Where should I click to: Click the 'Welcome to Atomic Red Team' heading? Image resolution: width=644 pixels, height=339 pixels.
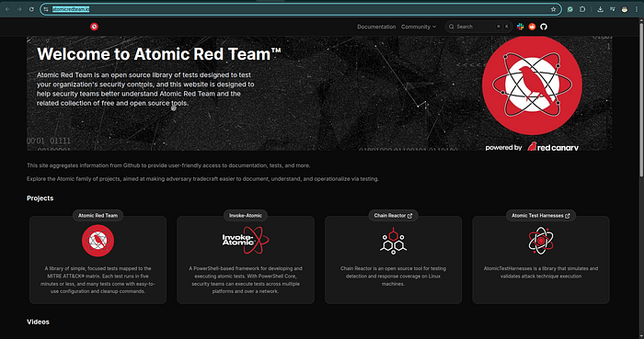point(159,54)
